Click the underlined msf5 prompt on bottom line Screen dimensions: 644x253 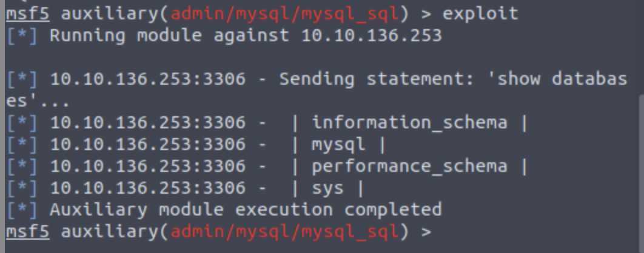tap(27, 231)
